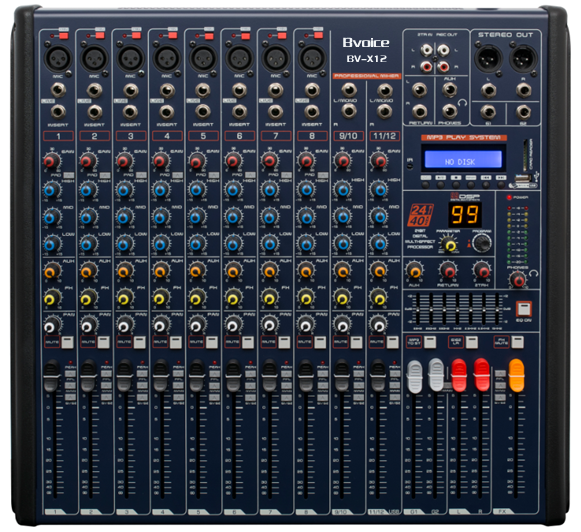Viewport: 581px width, 532px height.
Task: Toggle the red phantom power switch on channel 3
Action: (x=136, y=35)
